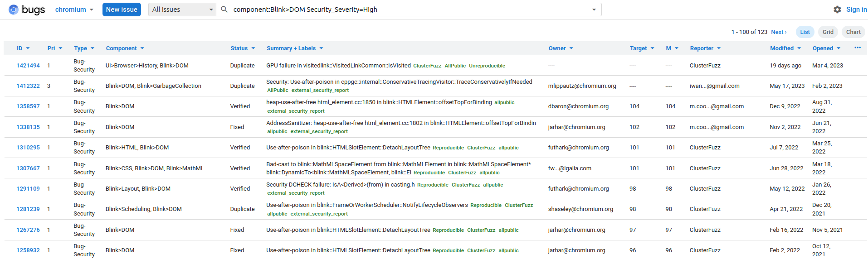Click the Pri column sort arrow
The height and width of the screenshot is (259, 868).
click(x=61, y=48)
